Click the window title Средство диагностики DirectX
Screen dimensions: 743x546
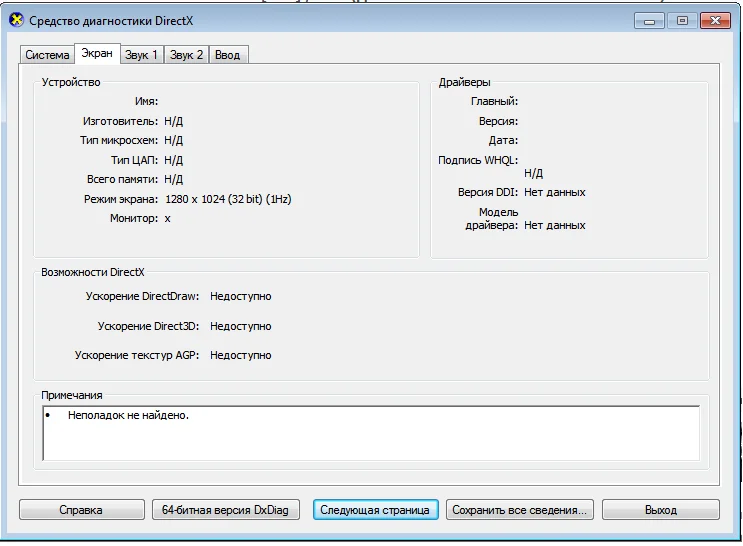pos(111,21)
